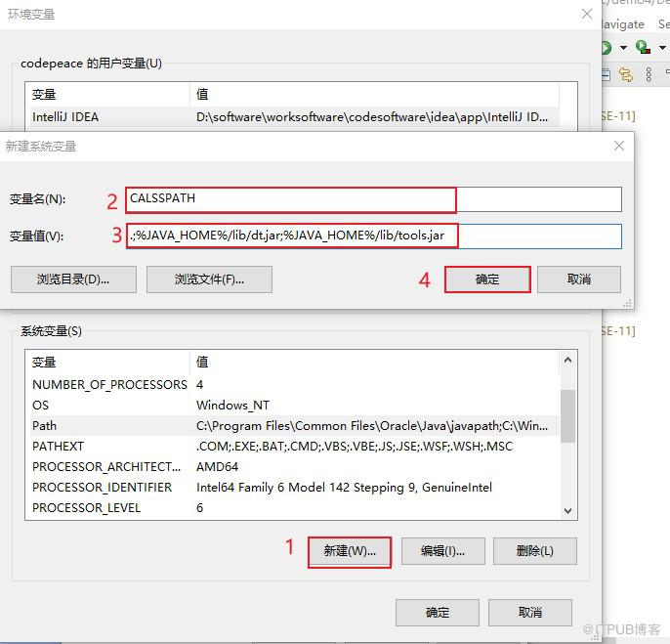Click the variable name field containing CALSSPATH

click(374, 199)
